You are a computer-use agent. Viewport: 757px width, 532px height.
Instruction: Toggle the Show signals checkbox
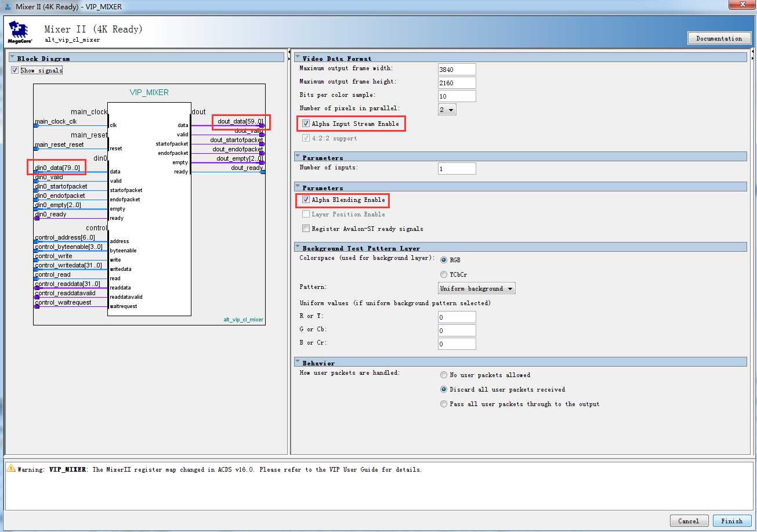pyautogui.click(x=15, y=70)
